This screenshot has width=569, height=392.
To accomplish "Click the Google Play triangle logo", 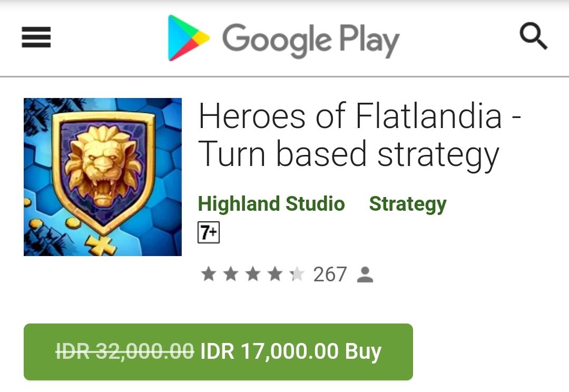I will (x=189, y=38).
